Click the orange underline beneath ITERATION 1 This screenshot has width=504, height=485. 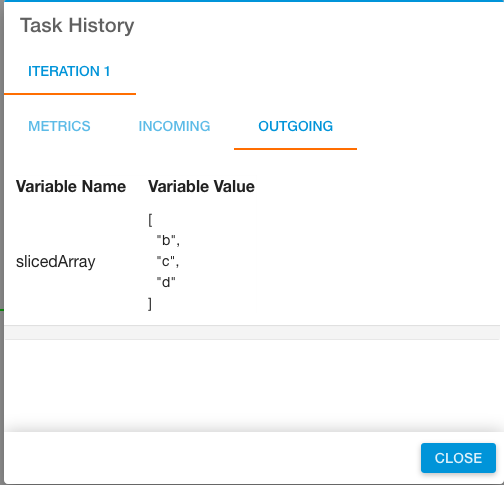tap(70, 94)
